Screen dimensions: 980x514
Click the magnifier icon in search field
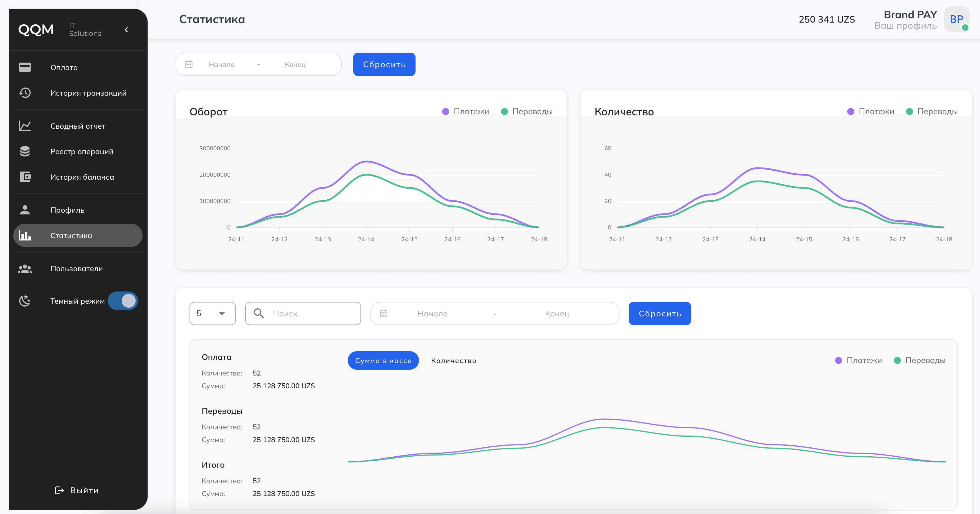(x=259, y=313)
